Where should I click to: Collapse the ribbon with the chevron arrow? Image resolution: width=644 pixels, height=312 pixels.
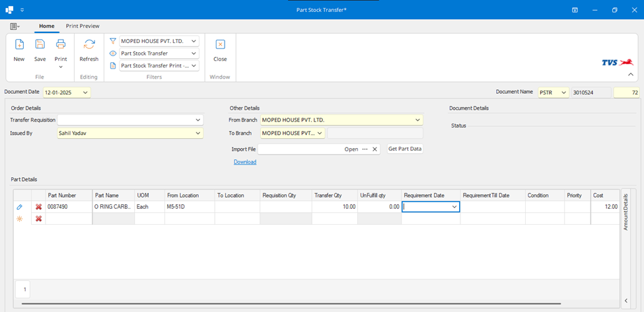[630, 75]
